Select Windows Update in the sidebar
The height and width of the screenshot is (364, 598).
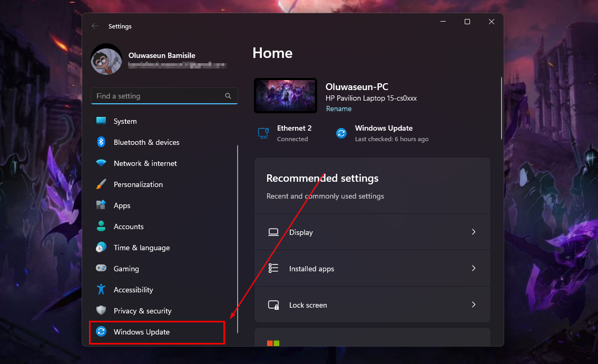pyautogui.click(x=141, y=332)
